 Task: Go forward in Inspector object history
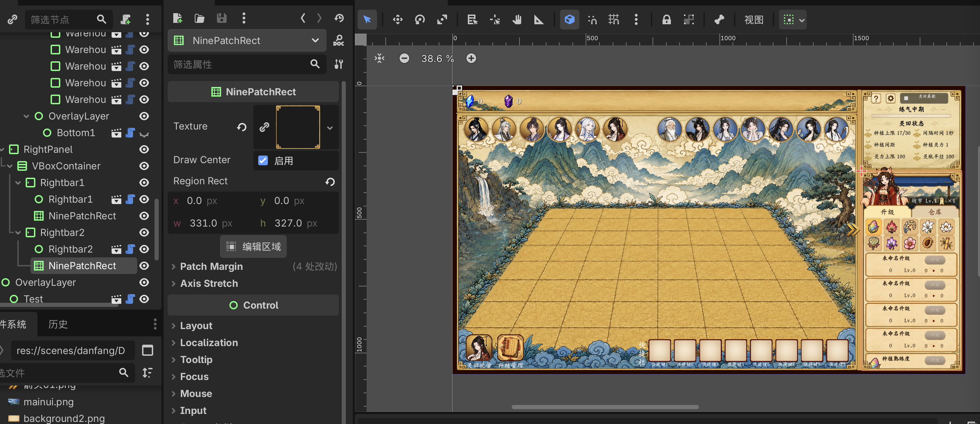[320, 18]
